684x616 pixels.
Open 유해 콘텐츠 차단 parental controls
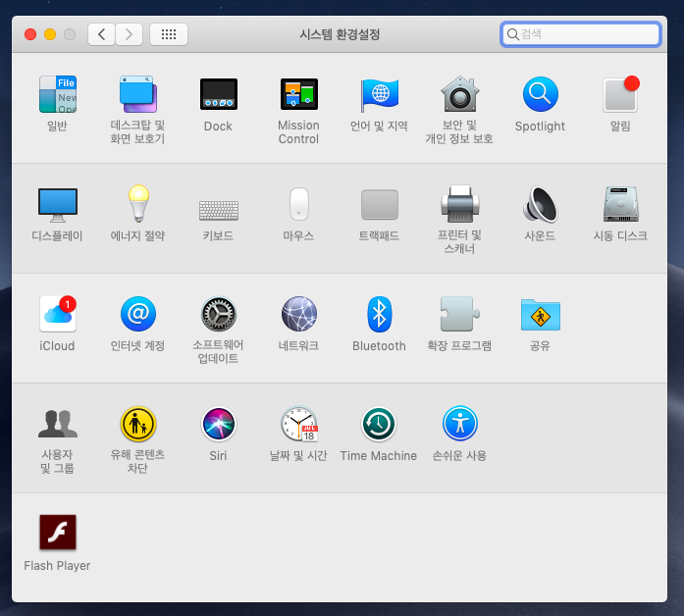coord(137,424)
